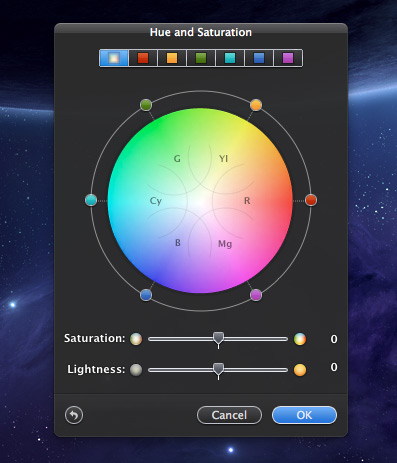Select the all-colors master tab
Image resolution: width=397 pixels, height=463 pixels.
pyautogui.click(x=114, y=58)
